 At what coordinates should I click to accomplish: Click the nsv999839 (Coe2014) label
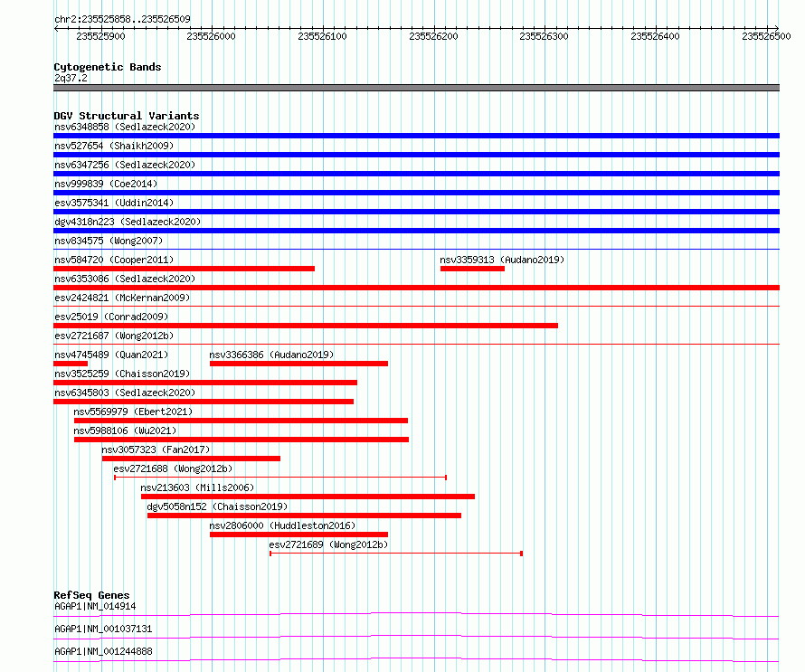tap(106, 184)
